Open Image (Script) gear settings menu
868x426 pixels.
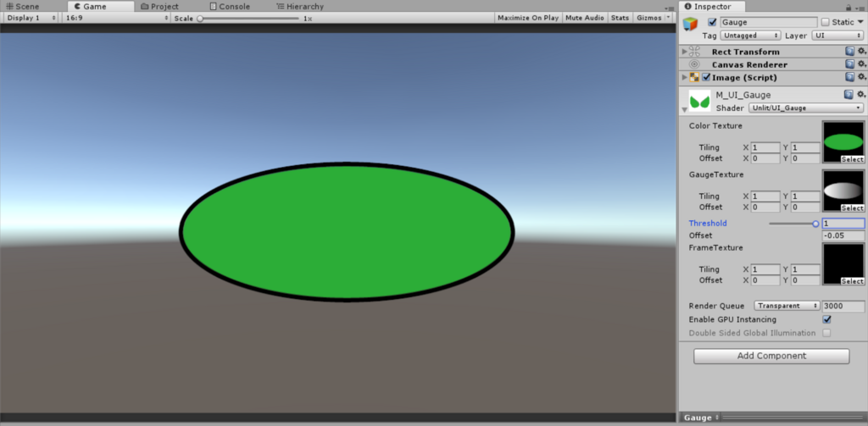(861, 77)
